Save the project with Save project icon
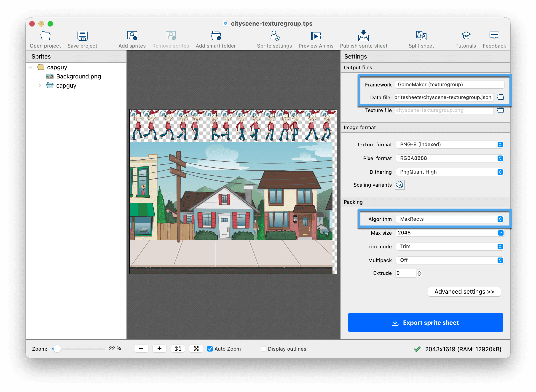This screenshot has width=536, height=392. point(82,36)
